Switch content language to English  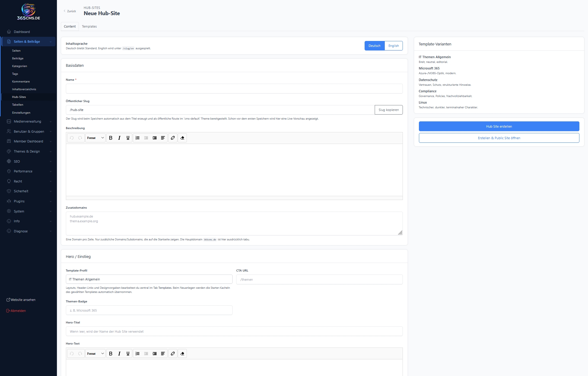click(393, 46)
